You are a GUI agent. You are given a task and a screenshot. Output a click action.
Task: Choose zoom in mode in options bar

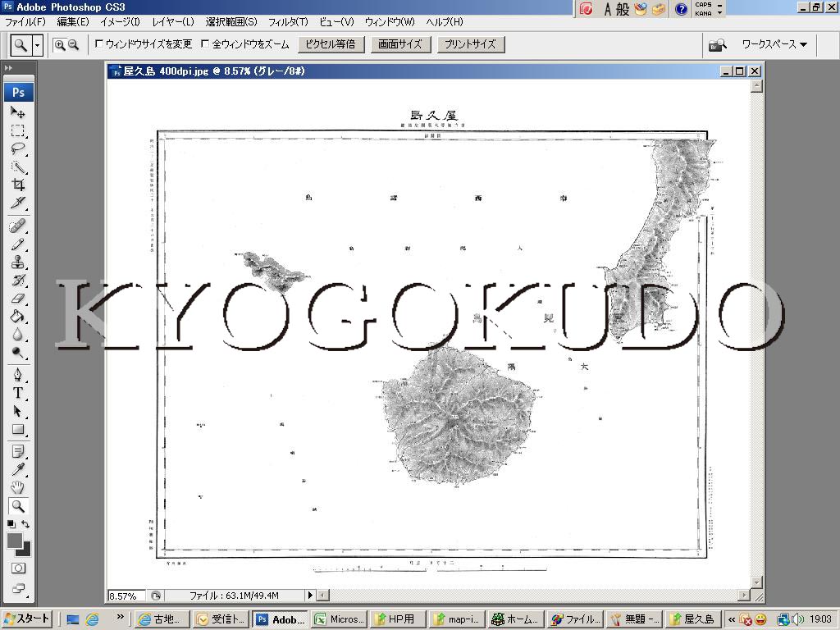click(x=59, y=45)
